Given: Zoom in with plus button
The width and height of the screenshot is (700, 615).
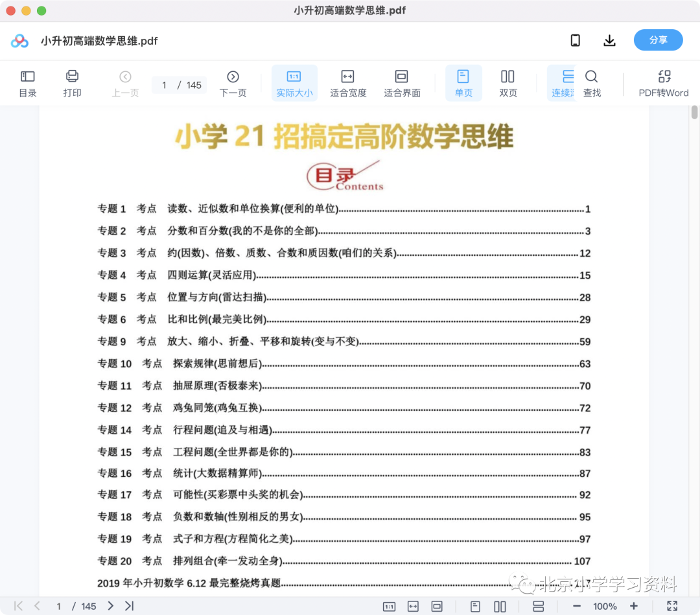Looking at the screenshot, I should click(x=633, y=606).
